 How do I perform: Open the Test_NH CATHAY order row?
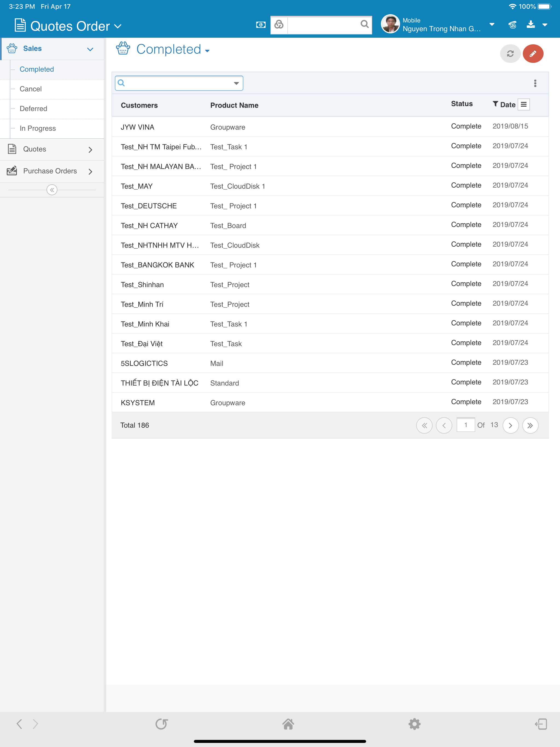pyautogui.click(x=330, y=225)
